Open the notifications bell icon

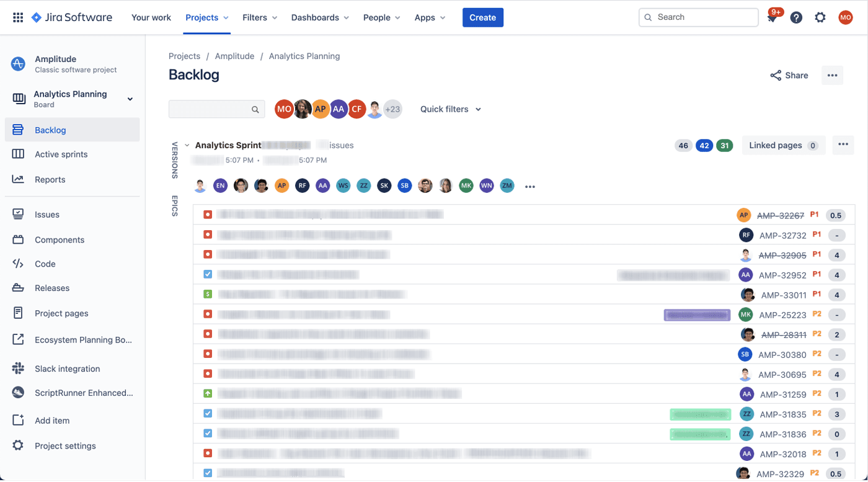[x=772, y=18]
